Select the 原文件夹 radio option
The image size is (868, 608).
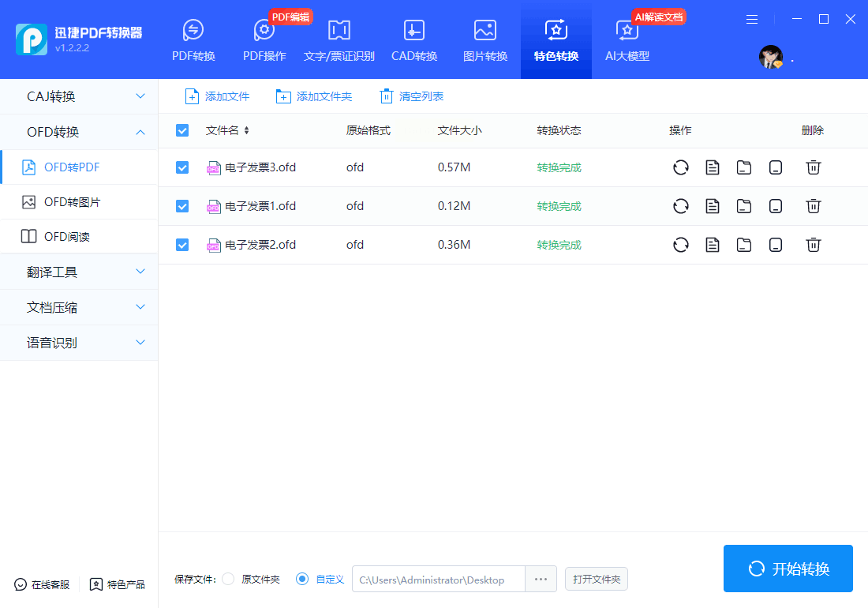tap(229, 580)
